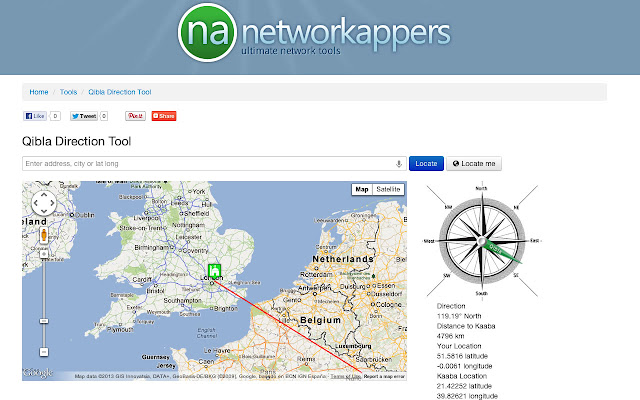This screenshot has height=400, width=640.
Task: Click the Facebook like count box
Action: point(55,116)
